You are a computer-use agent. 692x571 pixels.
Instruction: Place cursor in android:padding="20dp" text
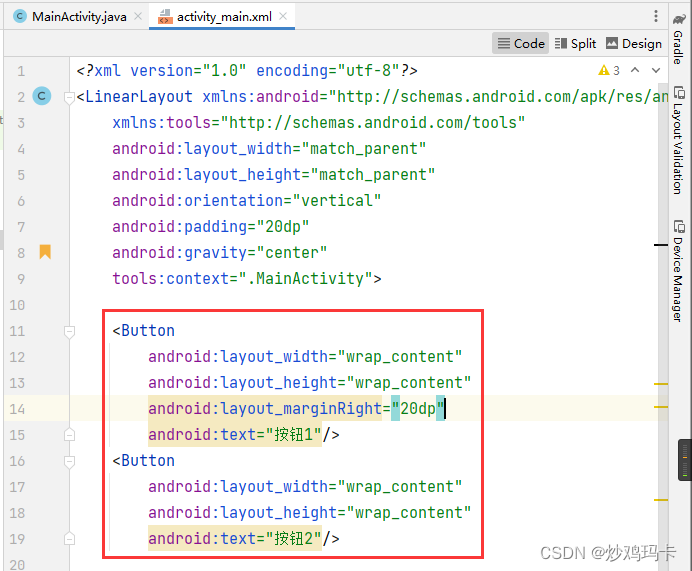(211, 226)
